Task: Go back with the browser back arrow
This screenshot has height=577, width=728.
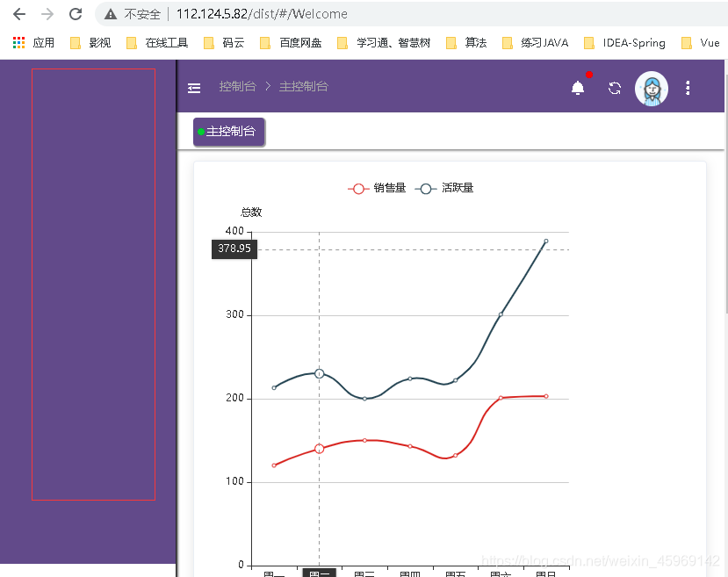Action: click(19, 14)
